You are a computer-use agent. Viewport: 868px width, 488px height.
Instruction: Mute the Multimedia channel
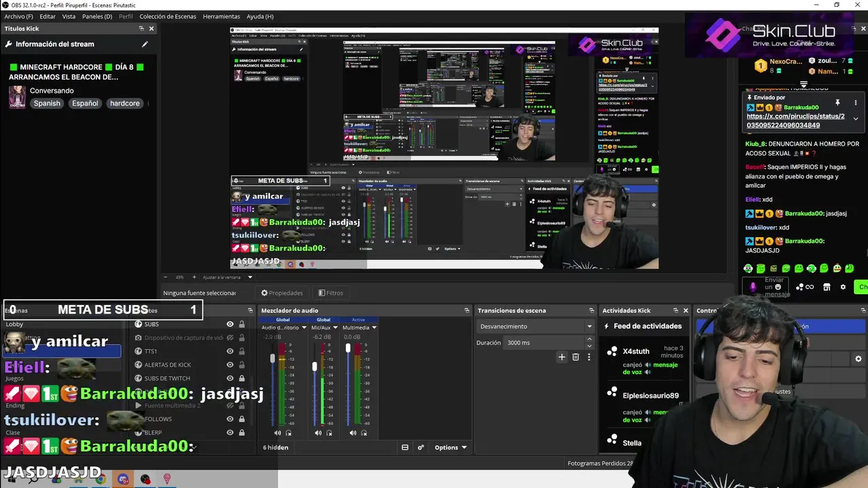[x=353, y=432]
